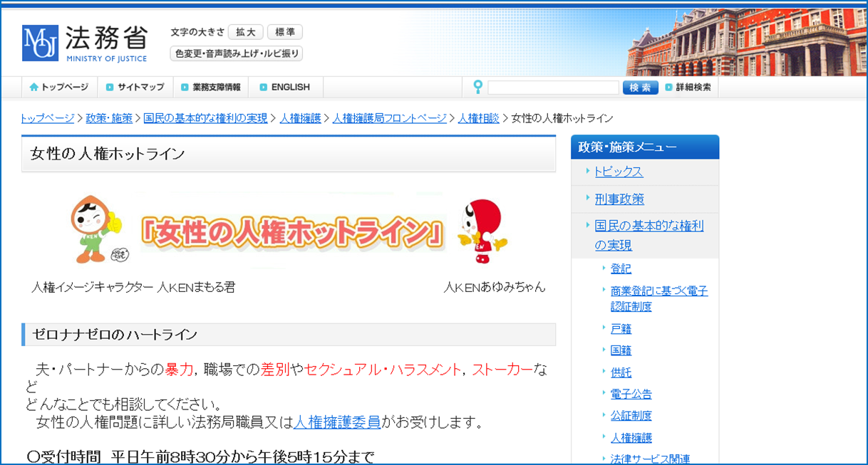
Task: Reset text size with the 標準 button
Action: (x=285, y=32)
